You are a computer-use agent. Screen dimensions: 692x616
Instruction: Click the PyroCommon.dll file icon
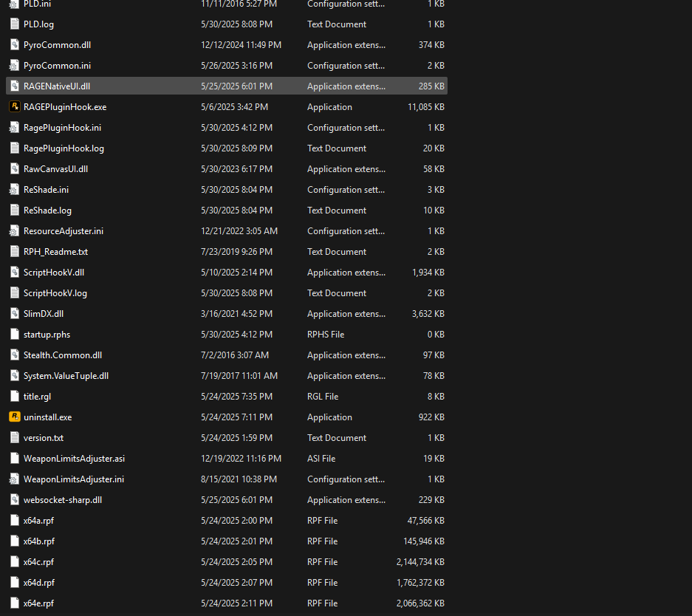click(15, 45)
